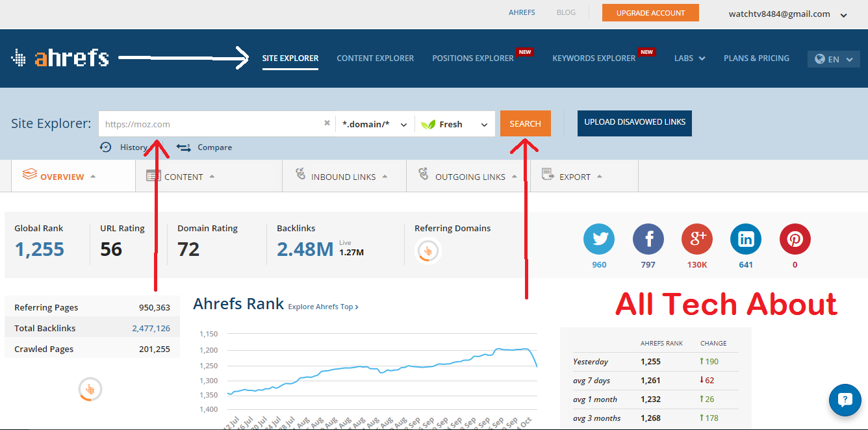The image size is (868, 430).
Task: Go to Content Explorer
Action: tap(375, 58)
